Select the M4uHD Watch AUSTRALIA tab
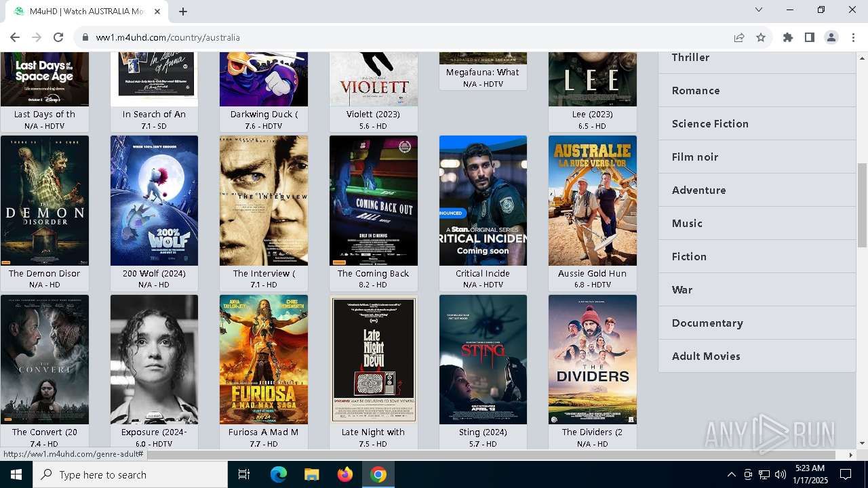This screenshot has width=868, height=488. (87, 12)
